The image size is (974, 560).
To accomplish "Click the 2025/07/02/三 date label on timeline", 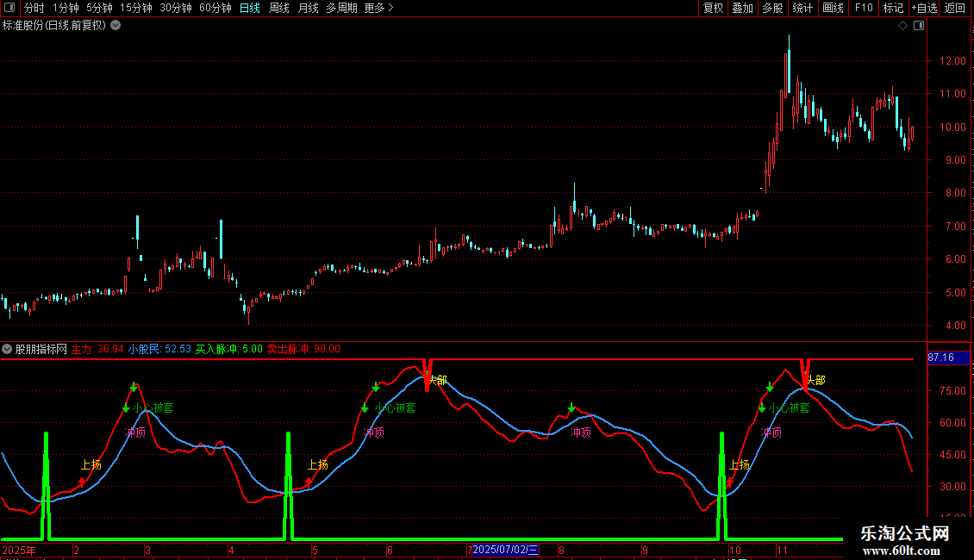I will [506, 550].
